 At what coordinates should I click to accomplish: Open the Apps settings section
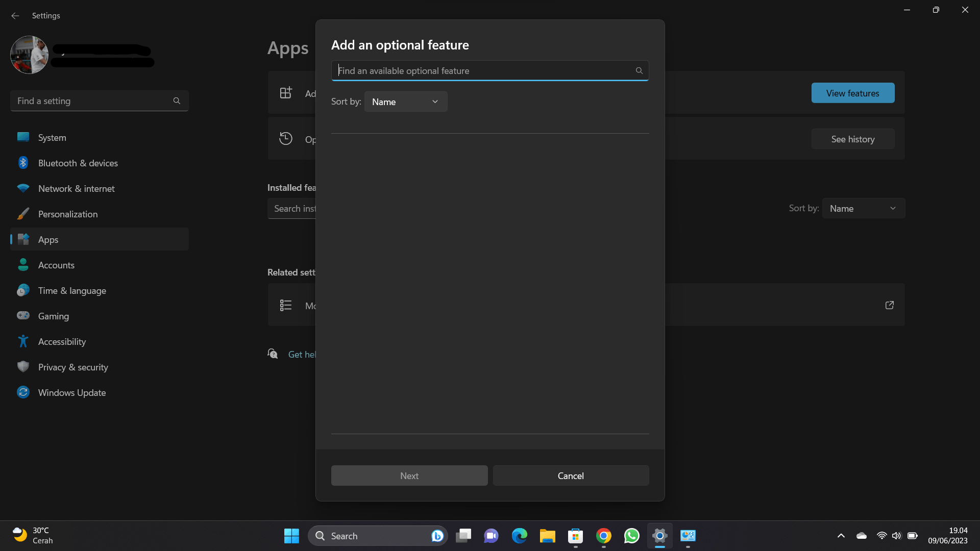coord(48,239)
